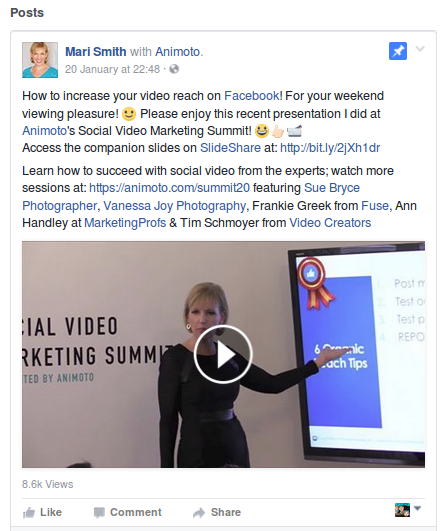446x531 pixels.
Task: Click the small page avatar near Share
Action: pos(402,510)
